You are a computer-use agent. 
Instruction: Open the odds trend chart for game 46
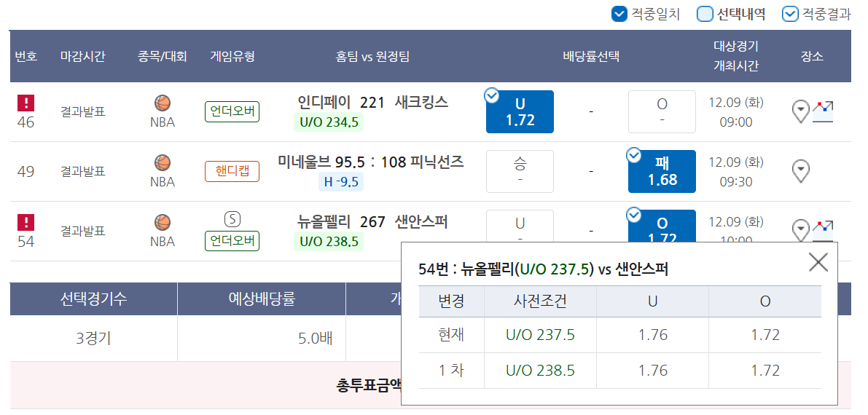click(824, 111)
